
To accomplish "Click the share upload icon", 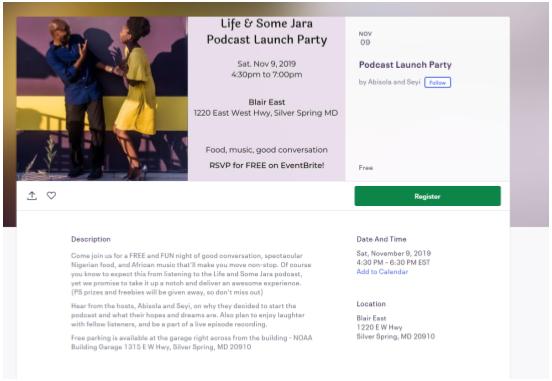I will pos(32,196).
